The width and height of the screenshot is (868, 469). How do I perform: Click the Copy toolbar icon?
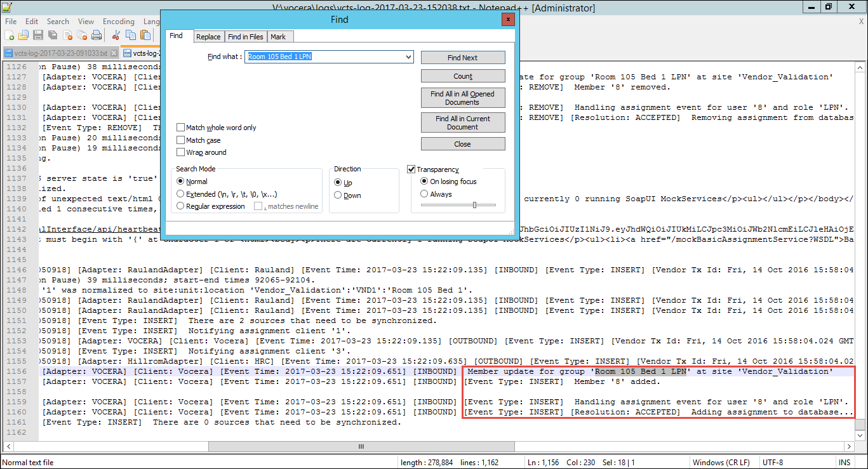click(x=131, y=35)
